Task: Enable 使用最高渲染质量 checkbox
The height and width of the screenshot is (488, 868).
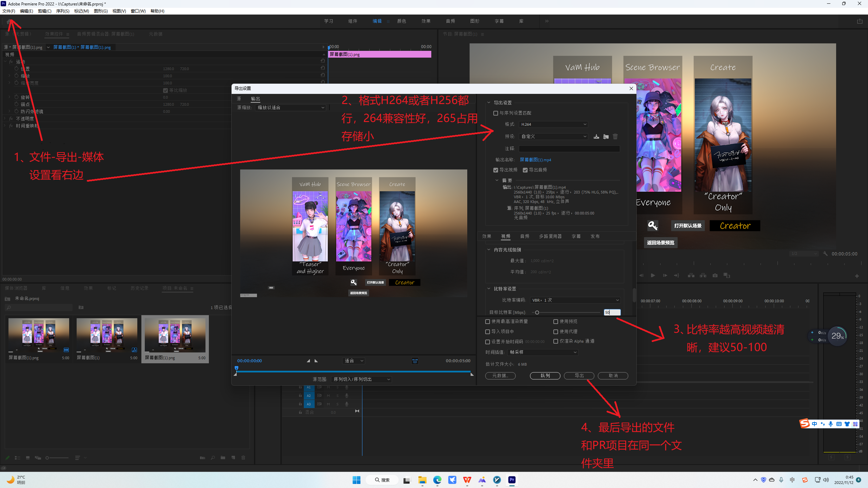Action: (x=488, y=322)
